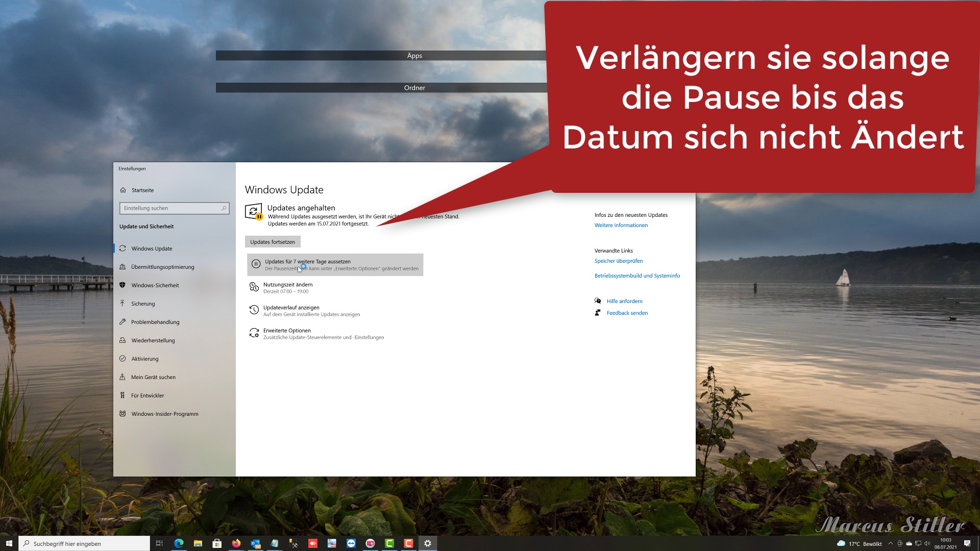Launch Firefox from taskbar

tap(236, 543)
